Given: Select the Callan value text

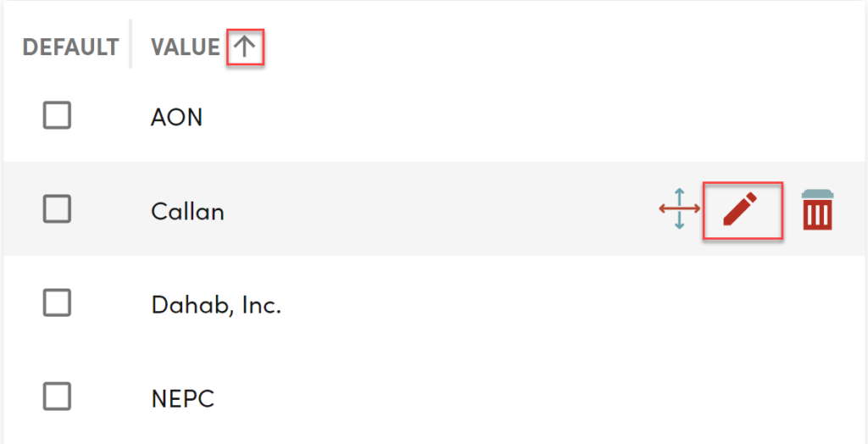Looking at the screenshot, I should pos(187,211).
